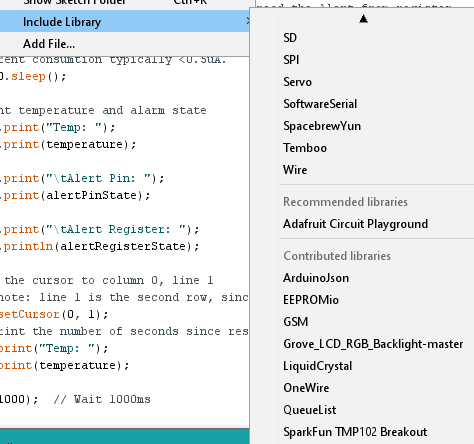
Task: Include SparkFun TMP102 Breakout library
Action: tap(362, 432)
